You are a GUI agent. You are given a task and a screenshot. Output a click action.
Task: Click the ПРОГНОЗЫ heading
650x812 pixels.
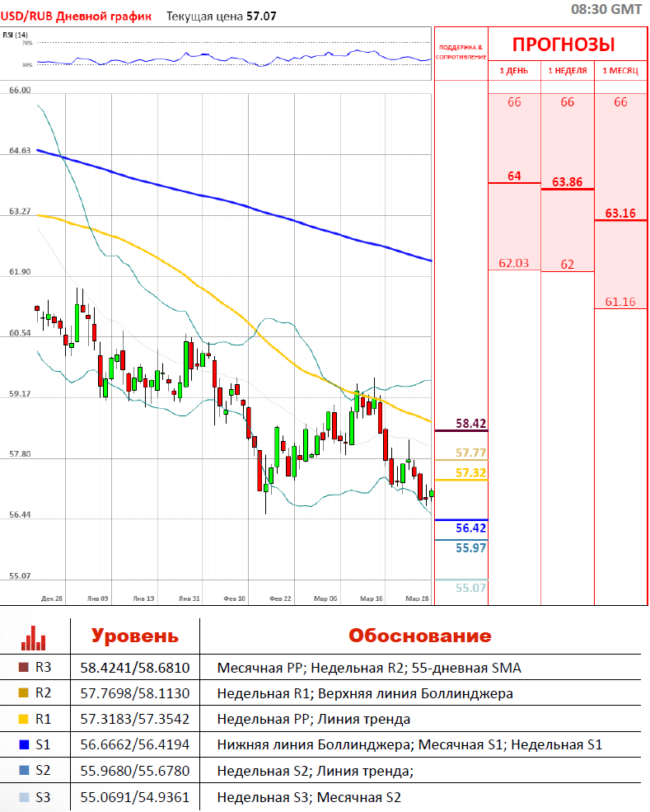tap(563, 45)
